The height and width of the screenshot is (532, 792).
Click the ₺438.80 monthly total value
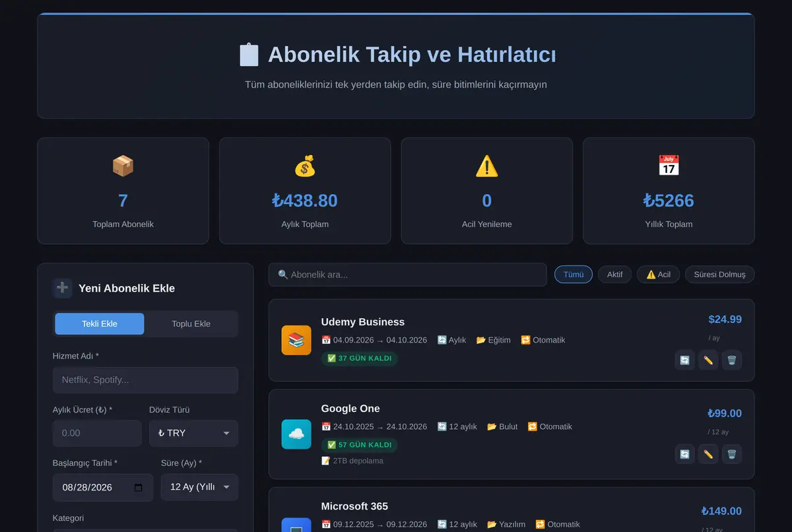pyautogui.click(x=305, y=201)
